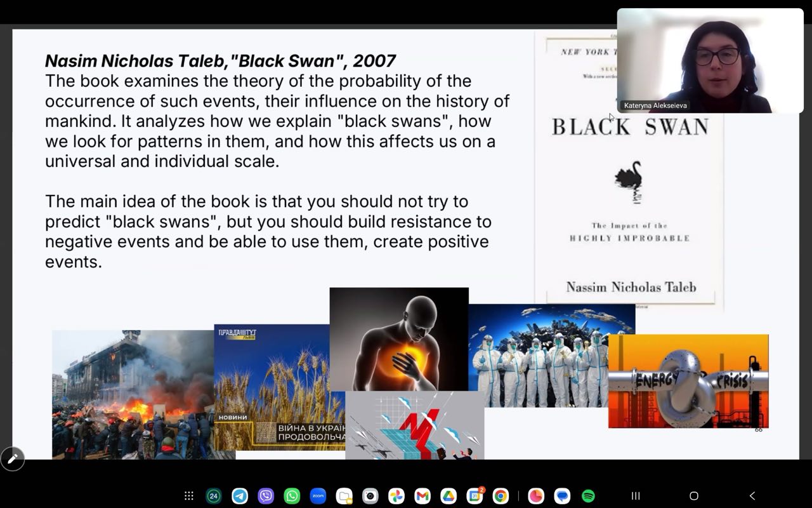812x508 pixels.
Task: Open the pink circular recent app icon
Action: [x=536, y=496]
